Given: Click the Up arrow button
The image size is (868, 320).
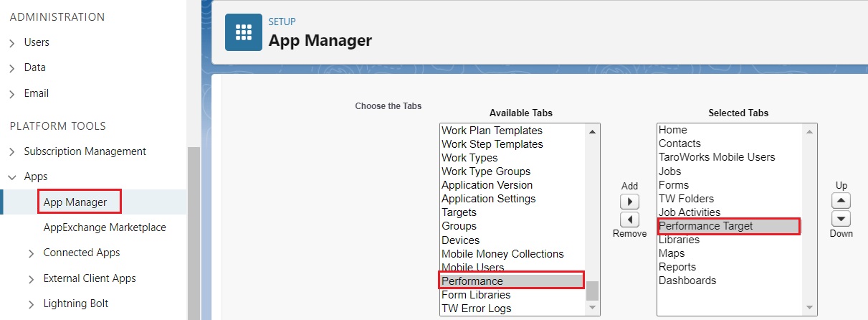Looking at the screenshot, I should pos(842,202).
